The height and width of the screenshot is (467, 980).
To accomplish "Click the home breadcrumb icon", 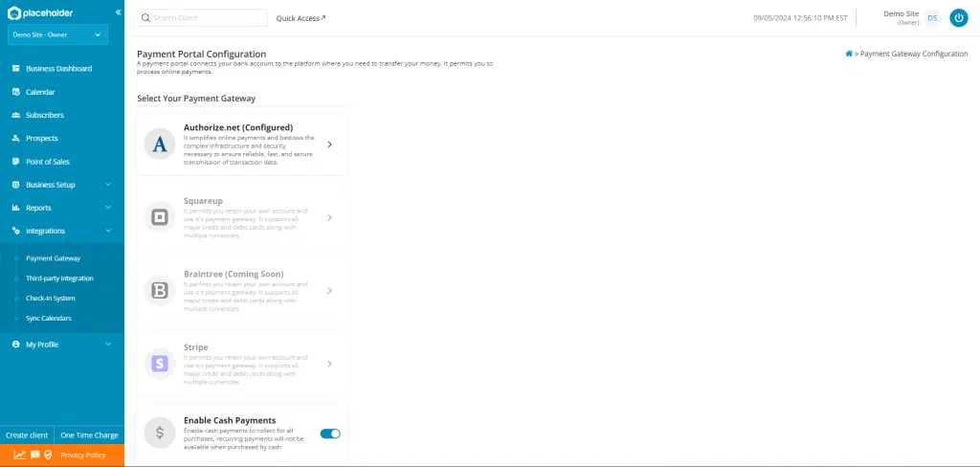I will click(x=849, y=54).
